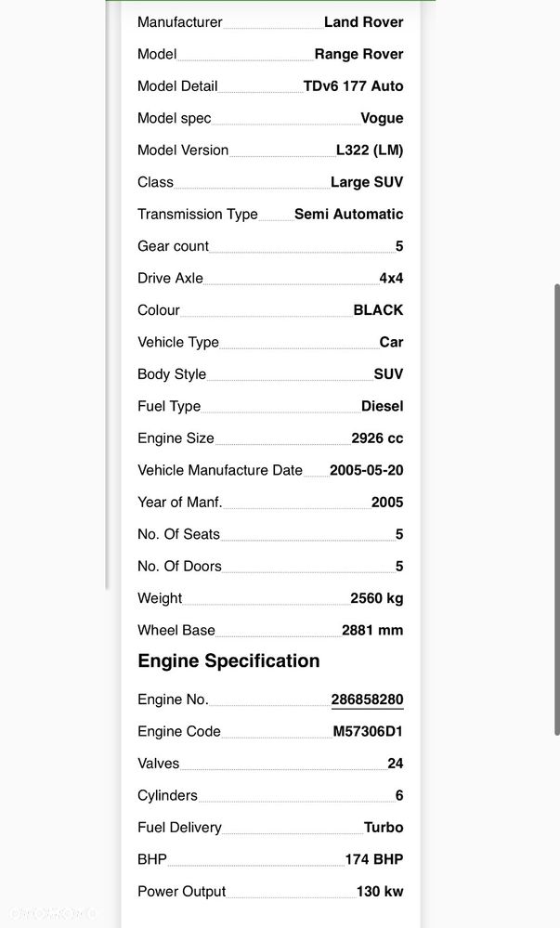This screenshot has width=560, height=928.
Task: Select the Diesel fuel type value
Action: [x=383, y=406]
